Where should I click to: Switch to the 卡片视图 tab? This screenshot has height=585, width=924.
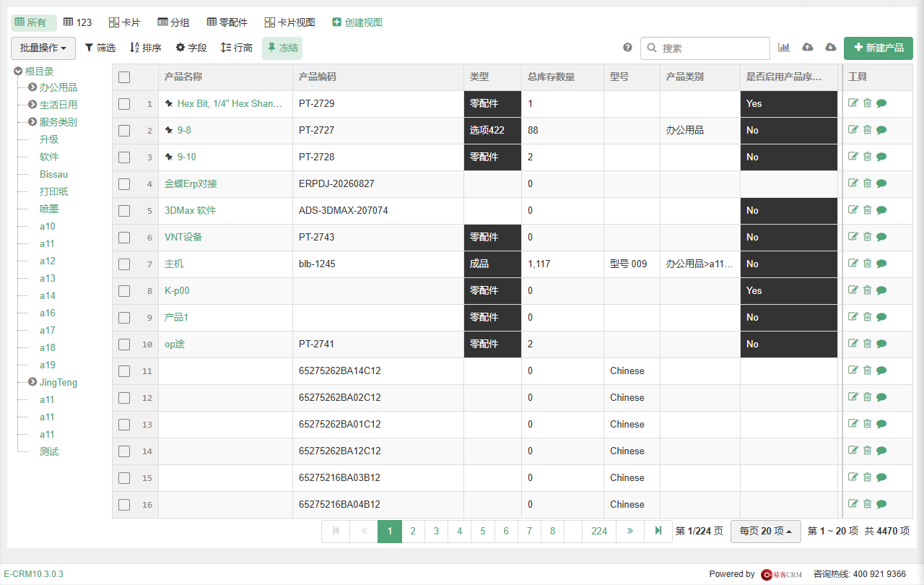tap(289, 22)
